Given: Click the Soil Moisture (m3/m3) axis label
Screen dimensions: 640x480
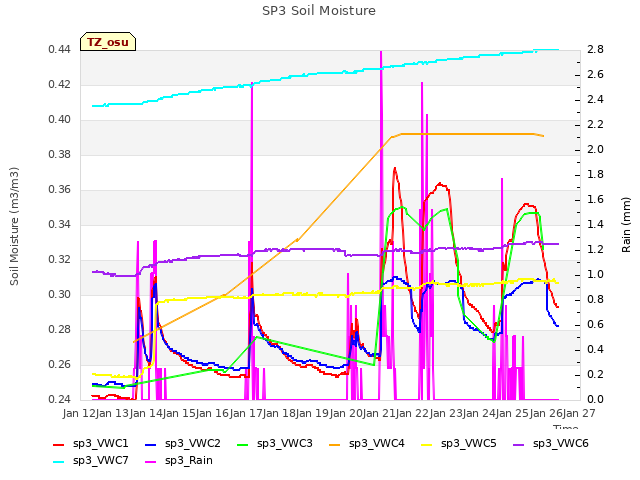Looking at the screenshot, I should (x=14, y=226).
